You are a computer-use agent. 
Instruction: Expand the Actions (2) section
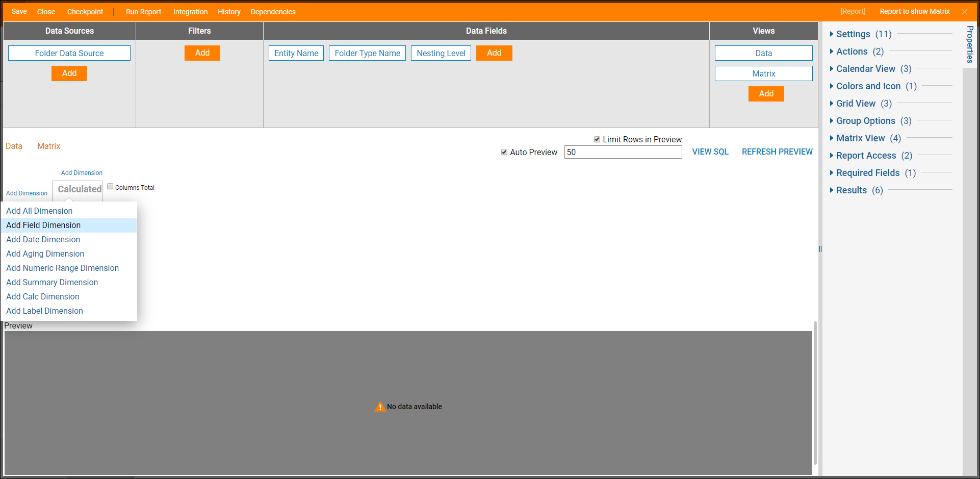857,52
